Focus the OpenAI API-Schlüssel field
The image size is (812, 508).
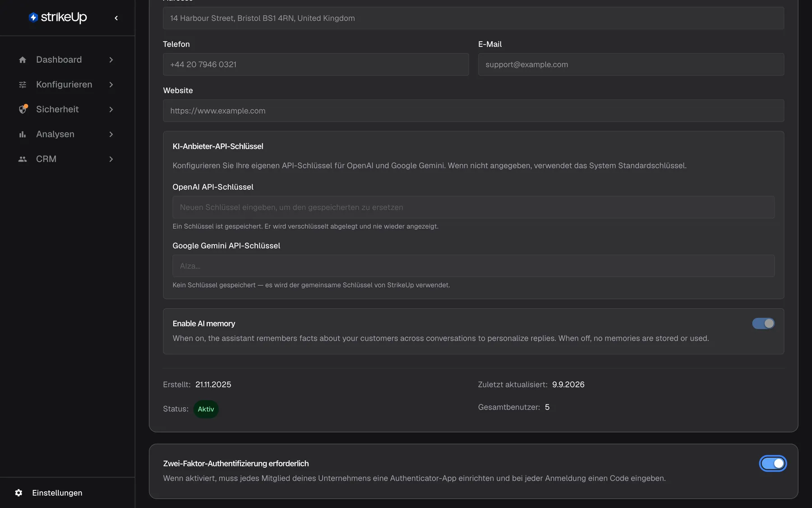coord(473,207)
